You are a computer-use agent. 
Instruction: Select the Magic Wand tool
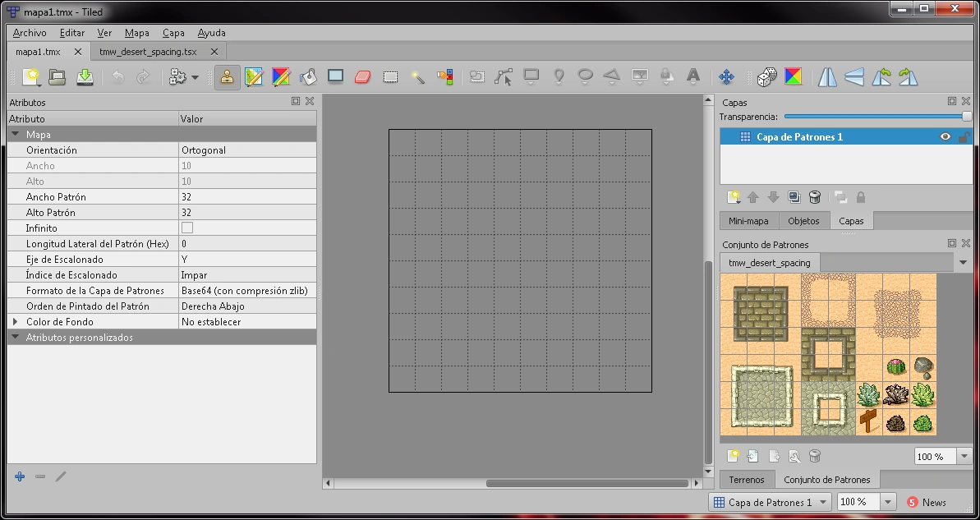[418, 77]
